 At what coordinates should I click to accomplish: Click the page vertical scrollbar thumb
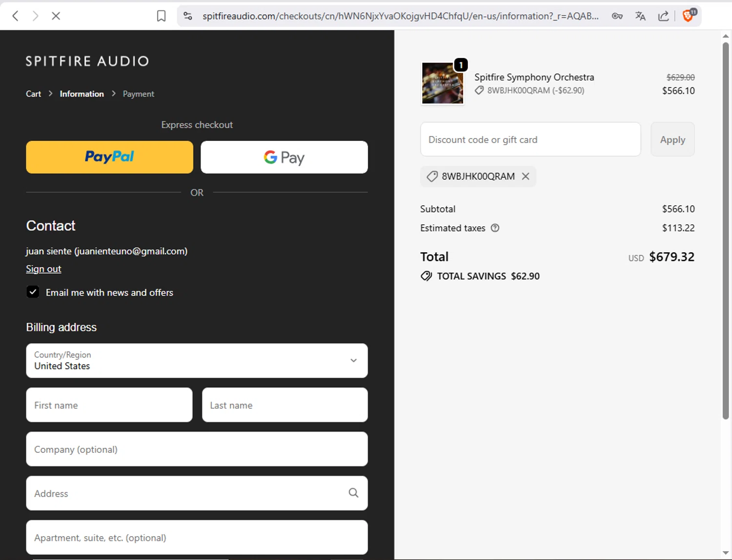coord(726,230)
